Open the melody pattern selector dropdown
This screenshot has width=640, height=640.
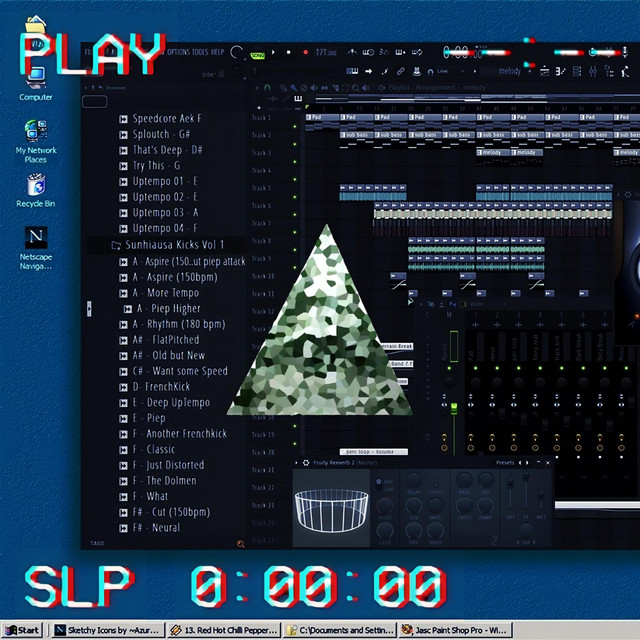pyautogui.click(x=510, y=71)
